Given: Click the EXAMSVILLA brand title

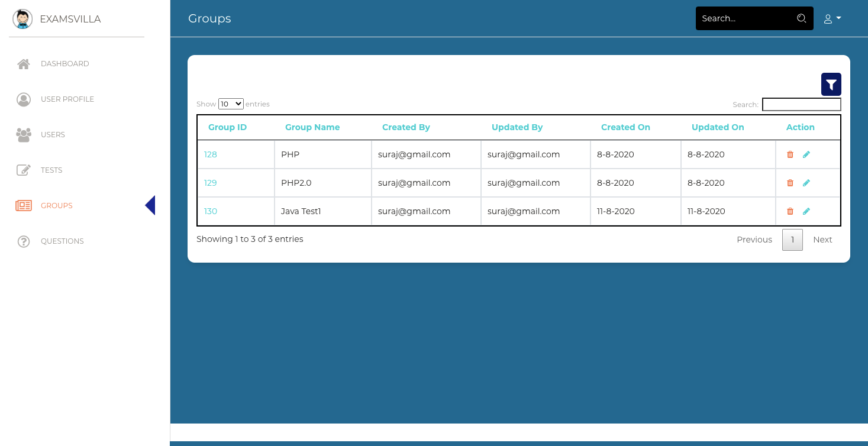Looking at the screenshot, I should click(x=70, y=19).
